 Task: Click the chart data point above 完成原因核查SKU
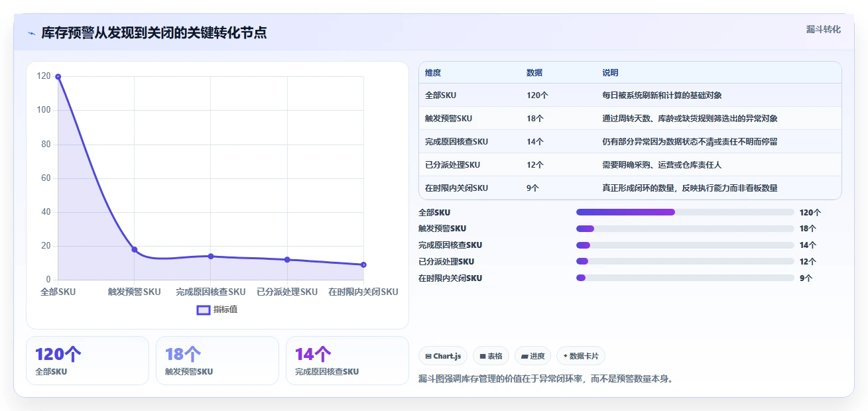(x=211, y=256)
